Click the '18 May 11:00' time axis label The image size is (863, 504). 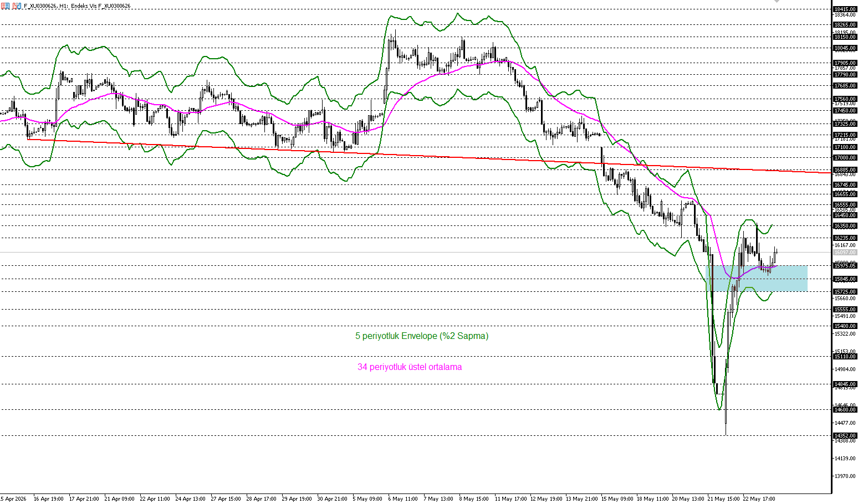[x=652, y=499]
